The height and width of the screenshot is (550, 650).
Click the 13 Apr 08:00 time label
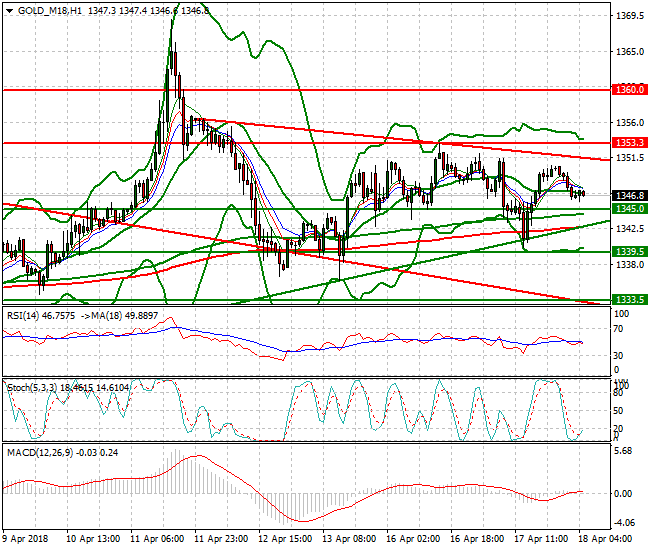[349, 539]
